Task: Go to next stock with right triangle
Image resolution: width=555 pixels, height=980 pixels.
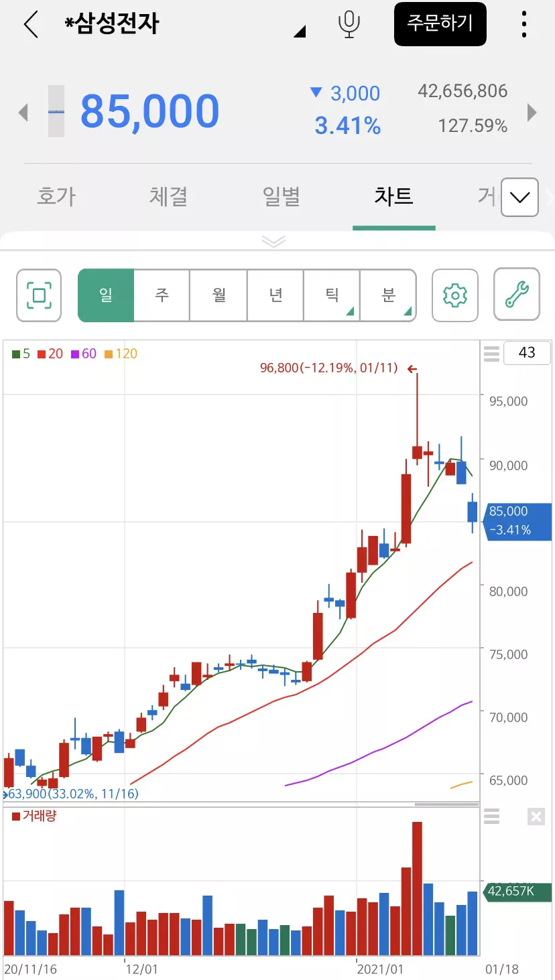Action: click(x=532, y=112)
